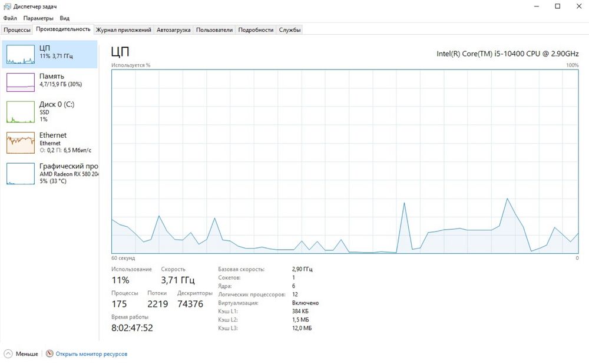Select the Память mini graph

[x=20, y=82]
